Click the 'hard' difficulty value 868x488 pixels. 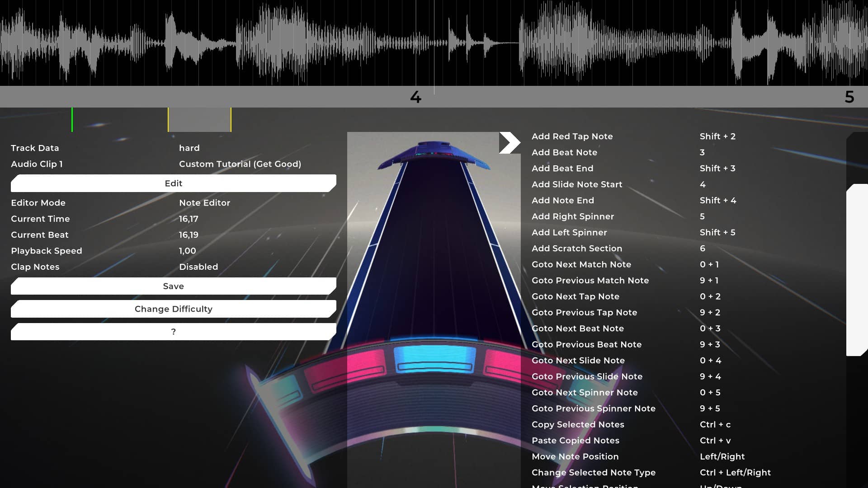pyautogui.click(x=189, y=148)
